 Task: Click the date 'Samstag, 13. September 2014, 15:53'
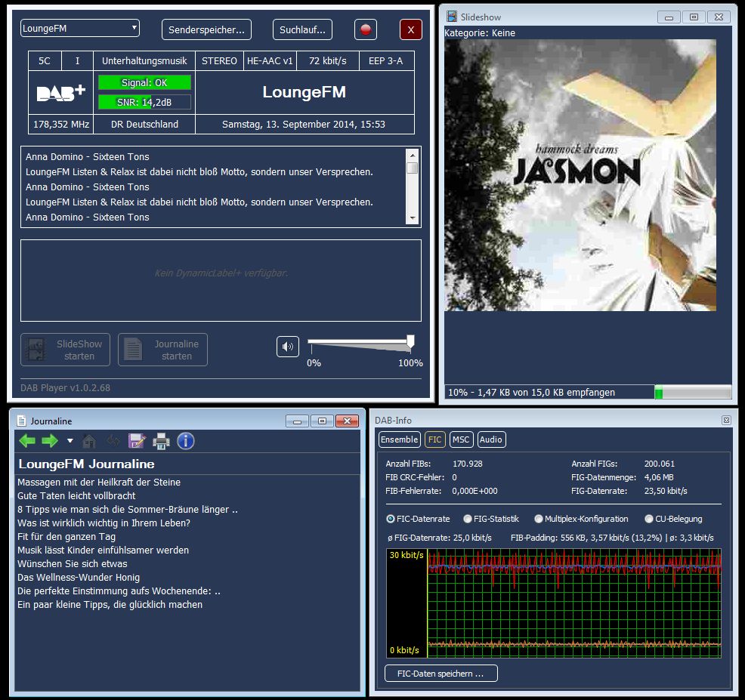304,125
